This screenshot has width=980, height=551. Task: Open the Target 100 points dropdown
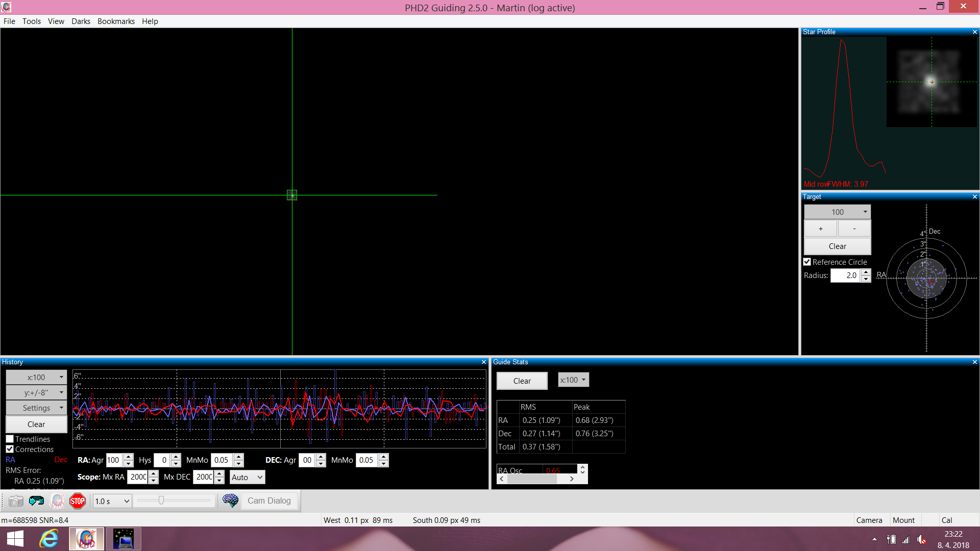[x=837, y=212]
